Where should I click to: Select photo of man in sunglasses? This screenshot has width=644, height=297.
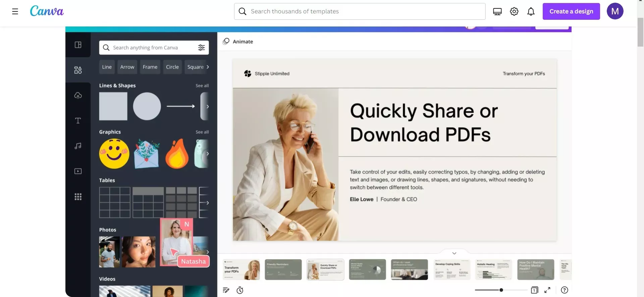(x=109, y=252)
